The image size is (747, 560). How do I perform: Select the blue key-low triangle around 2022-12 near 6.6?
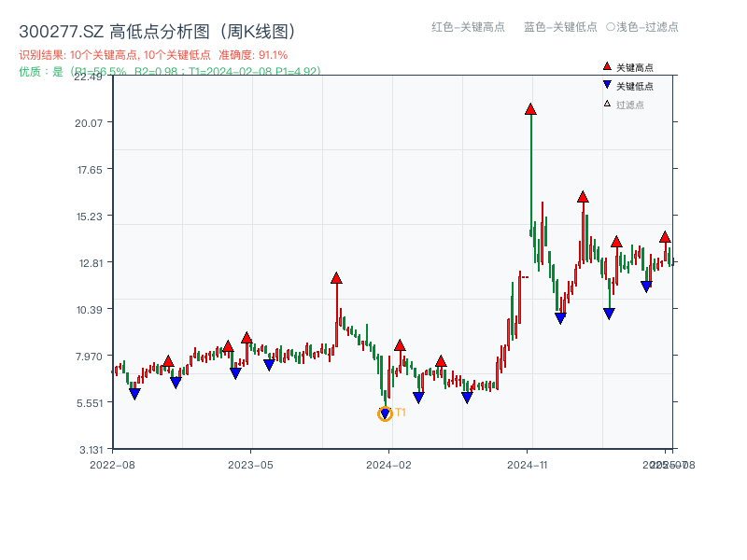click(176, 383)
